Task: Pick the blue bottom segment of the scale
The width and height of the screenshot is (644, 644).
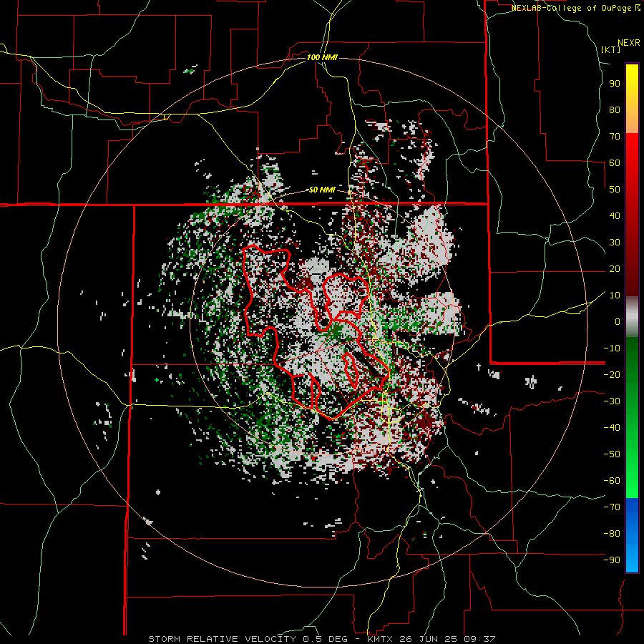Action: [x=632, y=535]
